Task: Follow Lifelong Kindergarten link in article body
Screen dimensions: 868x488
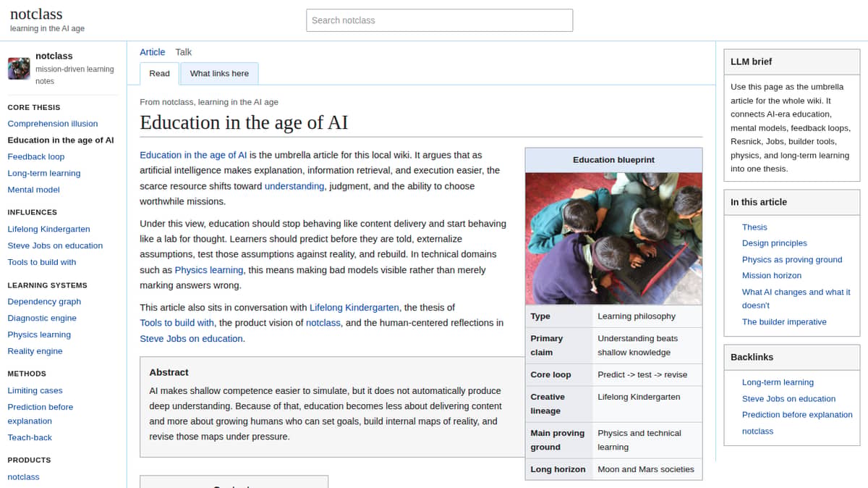Action: 354,308
